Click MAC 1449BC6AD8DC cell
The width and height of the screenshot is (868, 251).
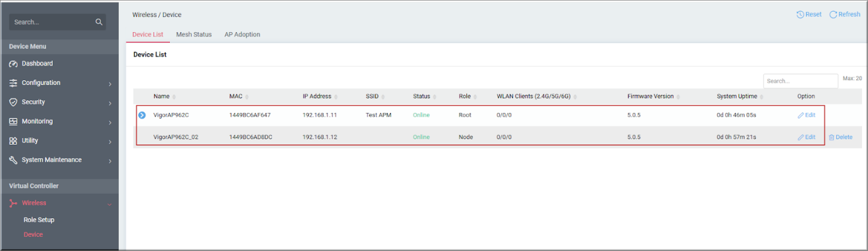[251, 137]
